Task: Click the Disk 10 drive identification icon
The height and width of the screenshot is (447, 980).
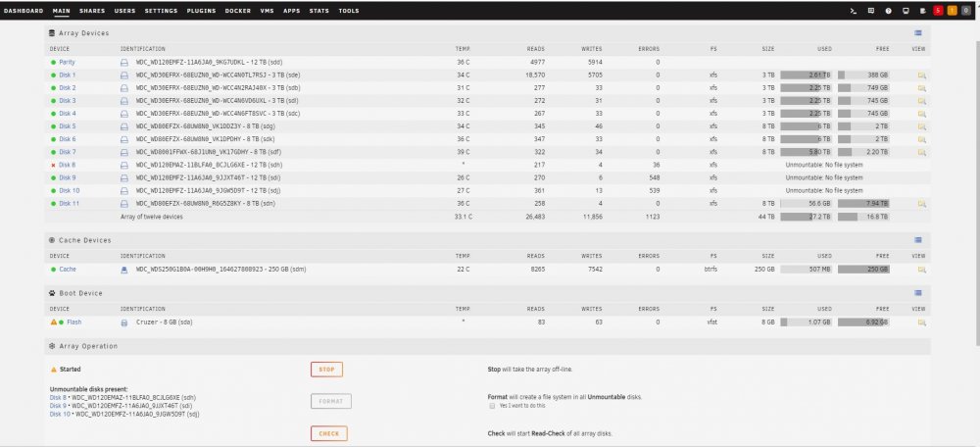Action: pyautogui.click(x=123, y=191)
